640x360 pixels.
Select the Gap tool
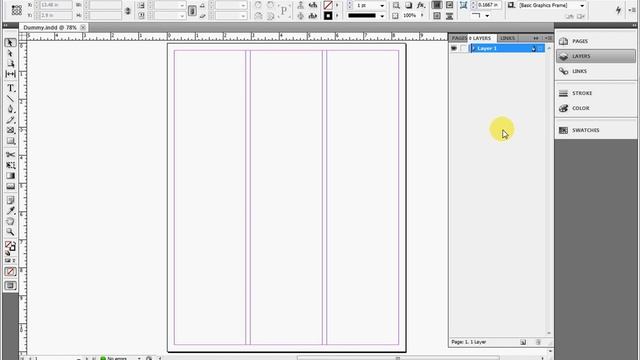click(x=11, y=74)
